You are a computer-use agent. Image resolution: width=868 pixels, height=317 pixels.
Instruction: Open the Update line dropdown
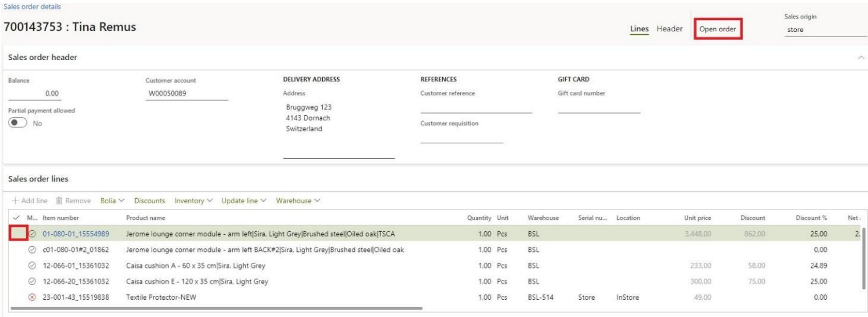click(x=245, y=201)
